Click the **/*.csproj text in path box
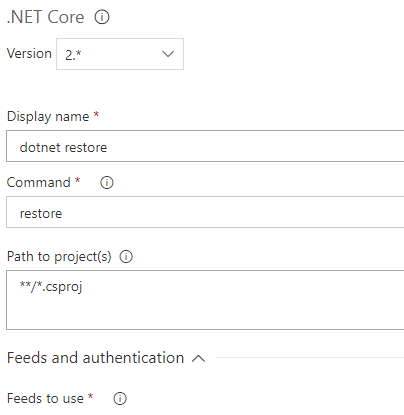 51,287
